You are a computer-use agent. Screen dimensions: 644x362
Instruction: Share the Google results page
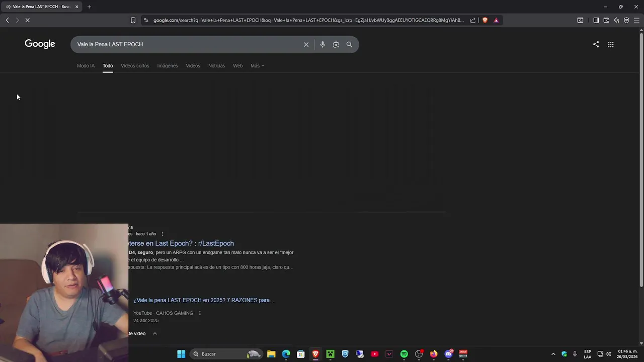[x=596, y=44]
